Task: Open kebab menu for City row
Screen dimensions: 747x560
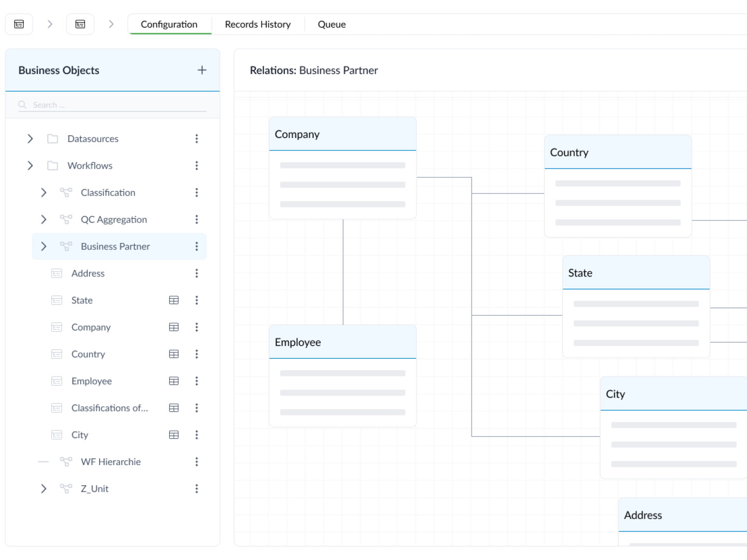Action: (197, 435)
